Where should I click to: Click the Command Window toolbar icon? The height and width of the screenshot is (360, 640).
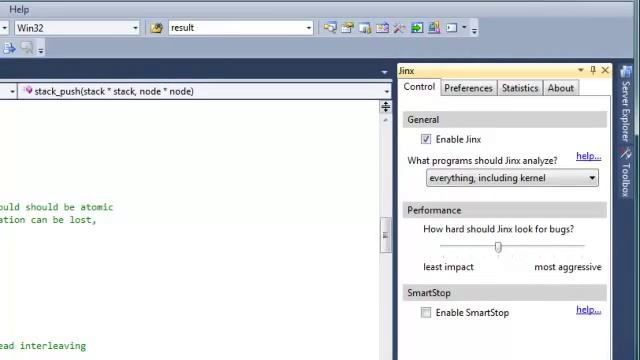(x=451, y=28)
